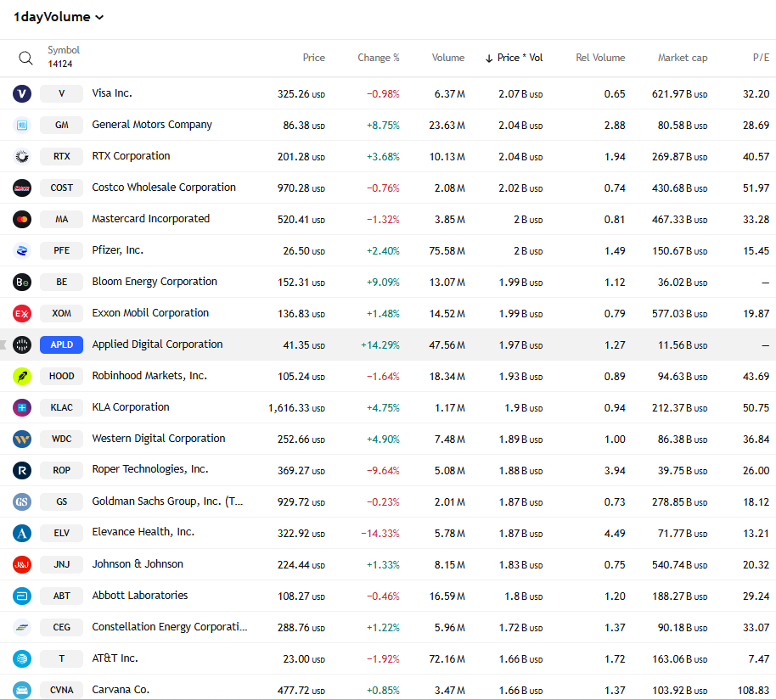This screenshot has height=700, width=776.
Task: Sort by the Market cap column header
Action: click(683, 58)
